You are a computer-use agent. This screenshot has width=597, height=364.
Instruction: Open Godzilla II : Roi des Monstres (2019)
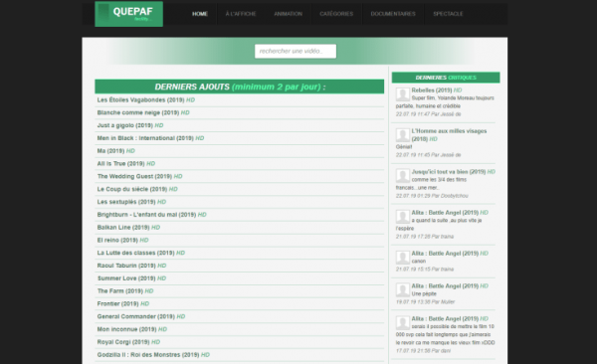pos(153,355)
